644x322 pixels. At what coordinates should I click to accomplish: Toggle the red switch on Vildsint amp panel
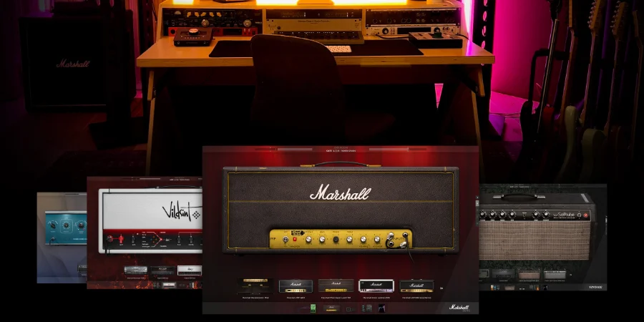121,238
